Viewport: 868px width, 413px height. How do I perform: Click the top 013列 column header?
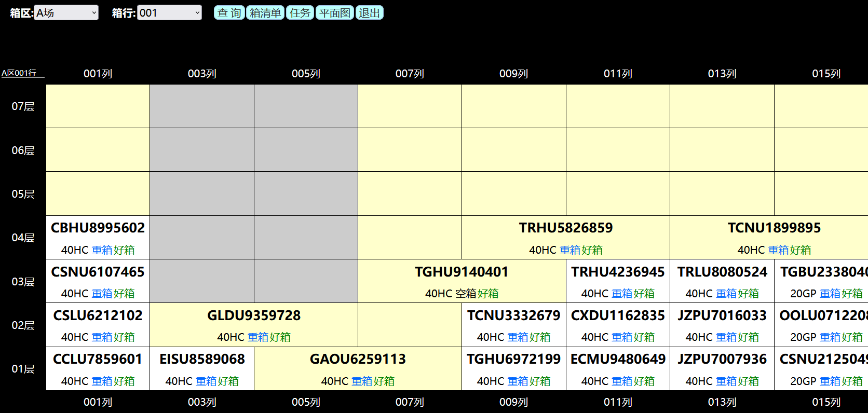(722, 74)
